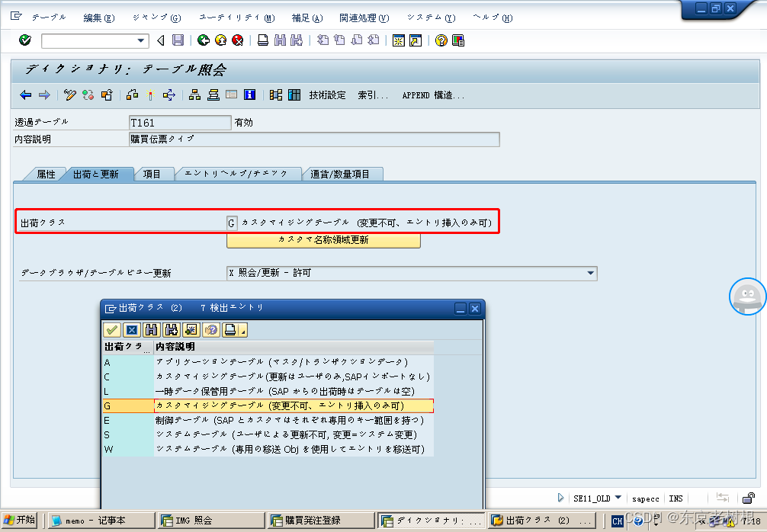Screen dimensions: 767x532
Task: Click the status bar lock icon
Action: click(749, 498)
